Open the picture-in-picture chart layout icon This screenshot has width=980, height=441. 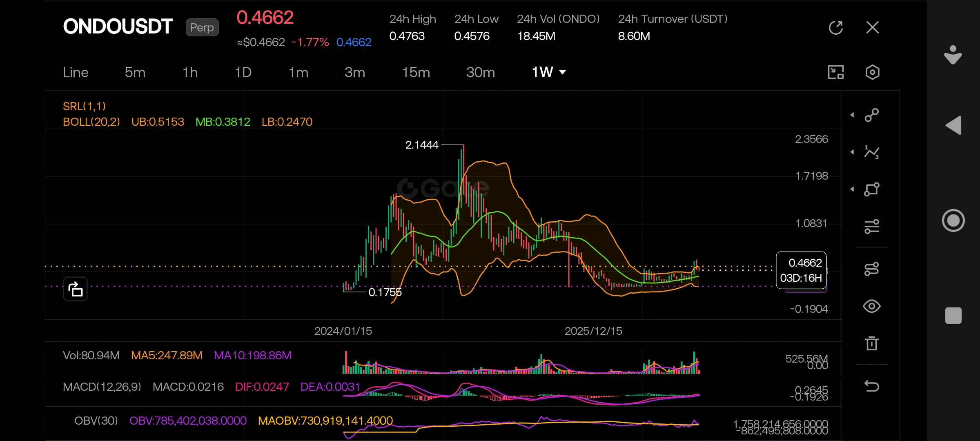tap(835, 72)
